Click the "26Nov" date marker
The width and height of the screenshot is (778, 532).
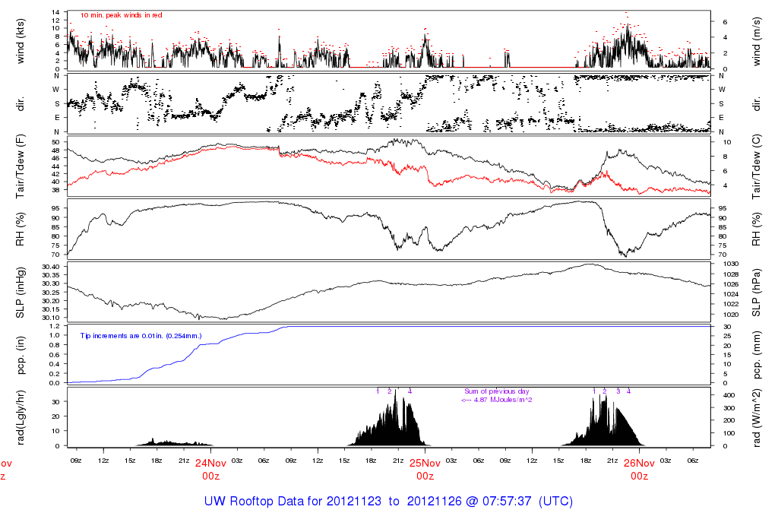pos(639,463)
